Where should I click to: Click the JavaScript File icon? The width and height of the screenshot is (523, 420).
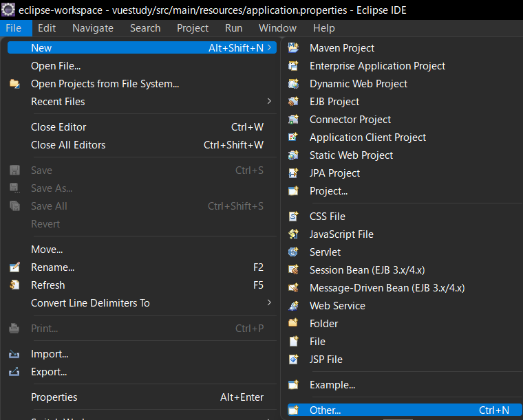tap(293, 234)
